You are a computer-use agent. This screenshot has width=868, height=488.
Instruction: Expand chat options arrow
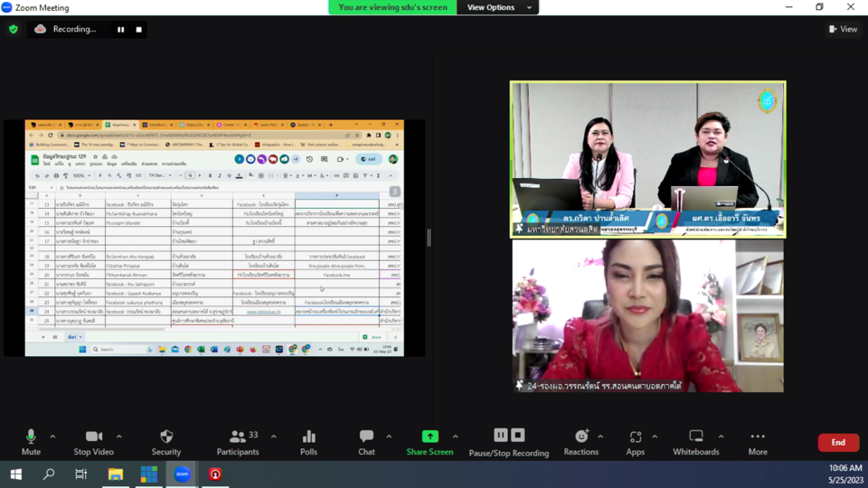pyautogui.click(x=389, y=436)
